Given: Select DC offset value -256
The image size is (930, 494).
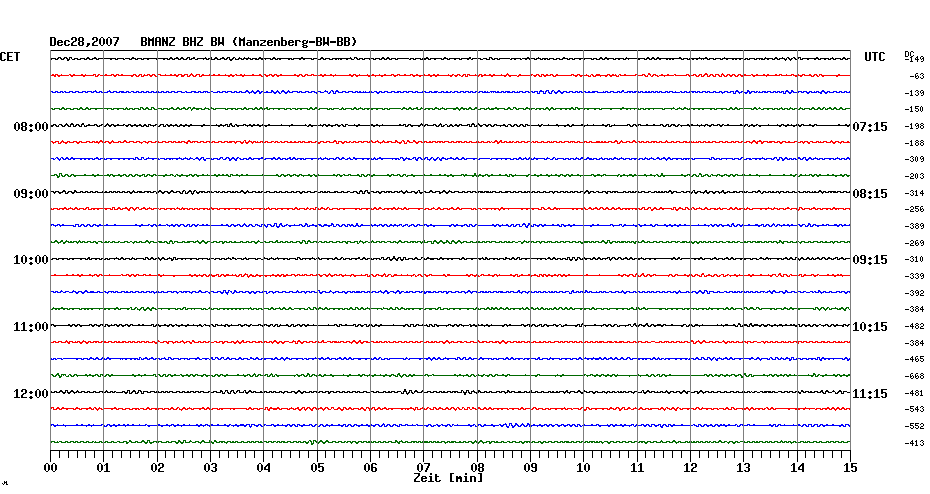Looking at the screenshot, I should 914,209.
